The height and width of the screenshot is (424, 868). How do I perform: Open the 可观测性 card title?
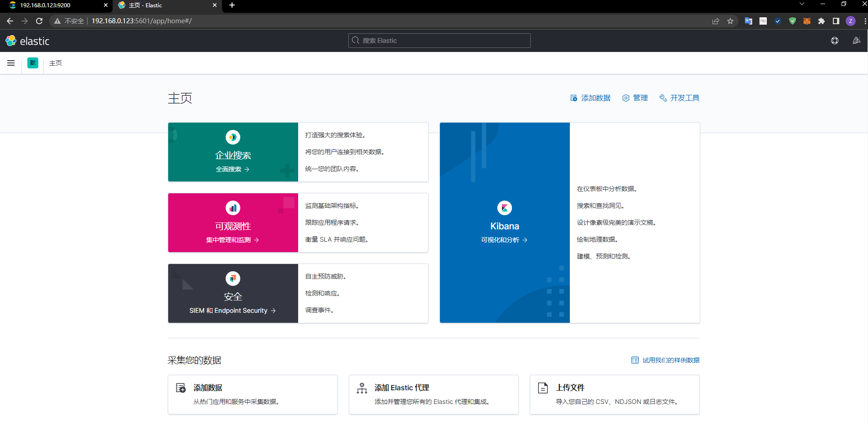pos(233,226)
